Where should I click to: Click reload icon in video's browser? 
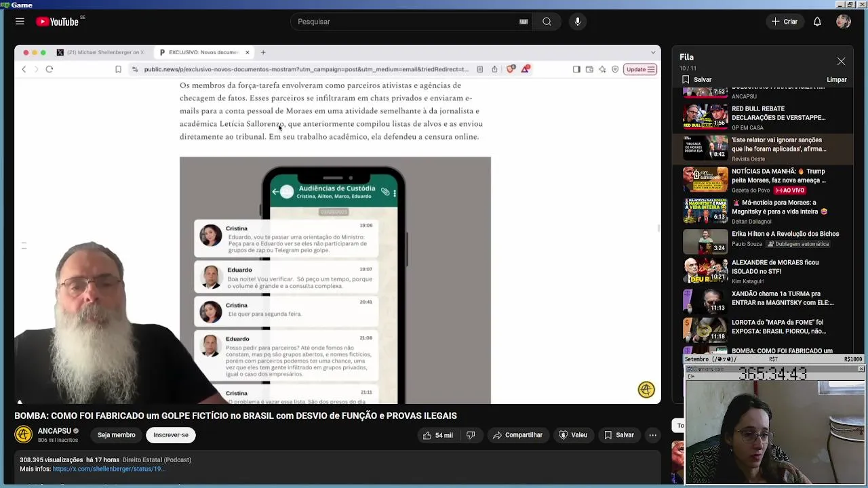[x=50, y=69]
